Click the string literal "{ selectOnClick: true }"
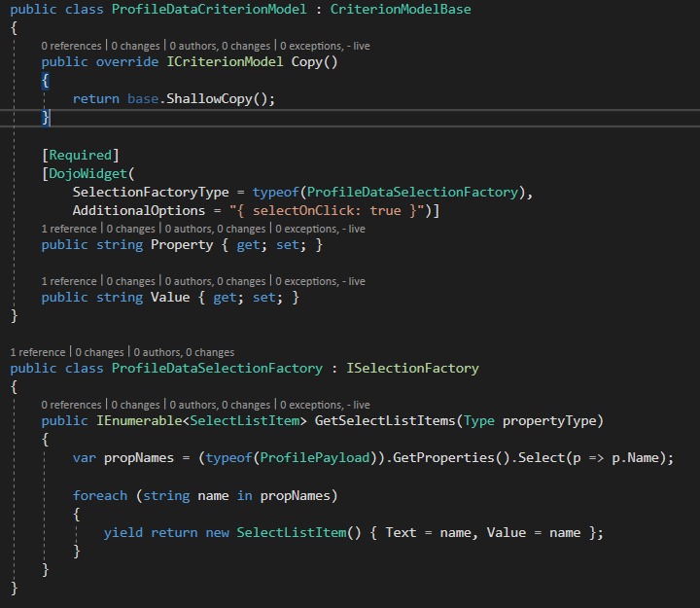 pos(327,210)
